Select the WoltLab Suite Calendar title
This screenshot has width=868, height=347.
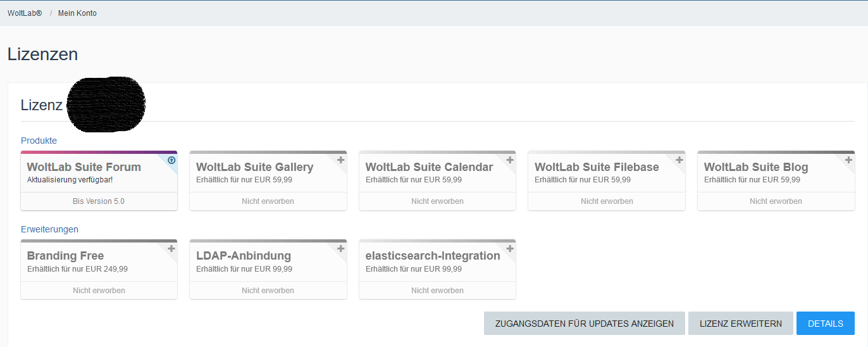429,167
